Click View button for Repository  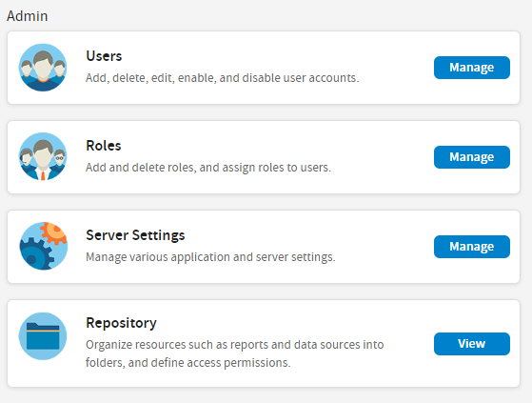coord(472,344)
